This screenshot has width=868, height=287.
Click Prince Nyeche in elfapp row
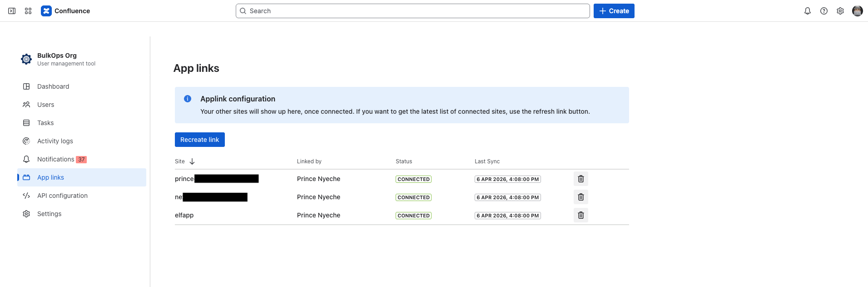click(x=318, y=215)
